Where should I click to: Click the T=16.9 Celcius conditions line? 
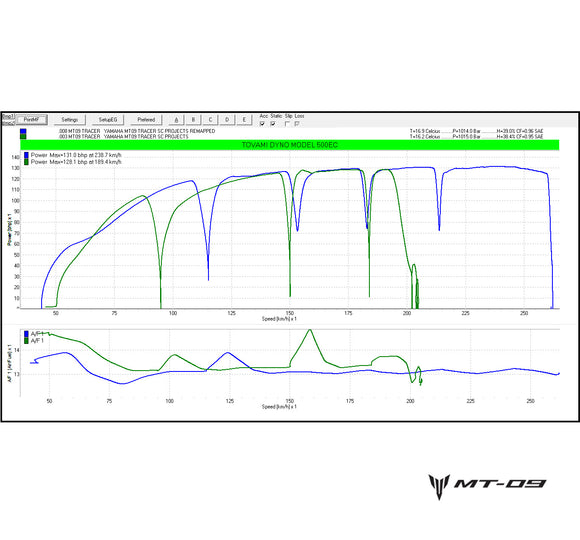[476, 131]
